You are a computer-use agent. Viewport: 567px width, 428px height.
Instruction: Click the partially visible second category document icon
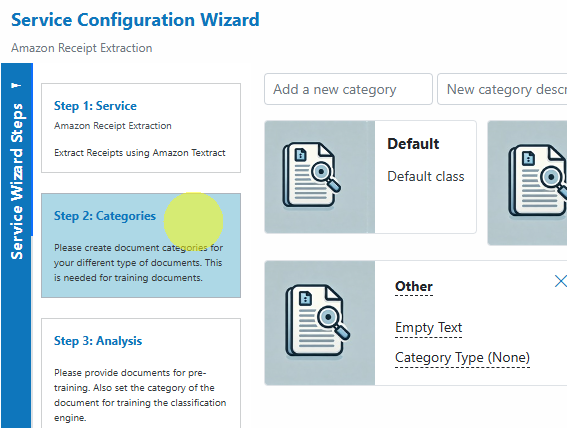538,180
